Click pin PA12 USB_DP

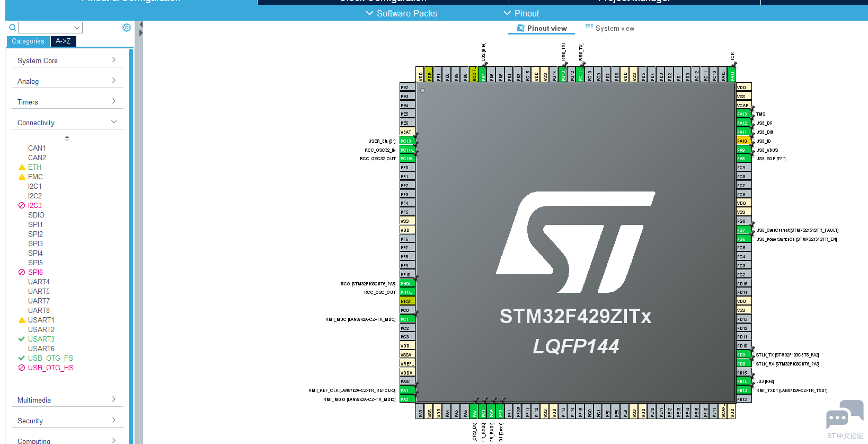pyautogui.click(x=743, y=123)
